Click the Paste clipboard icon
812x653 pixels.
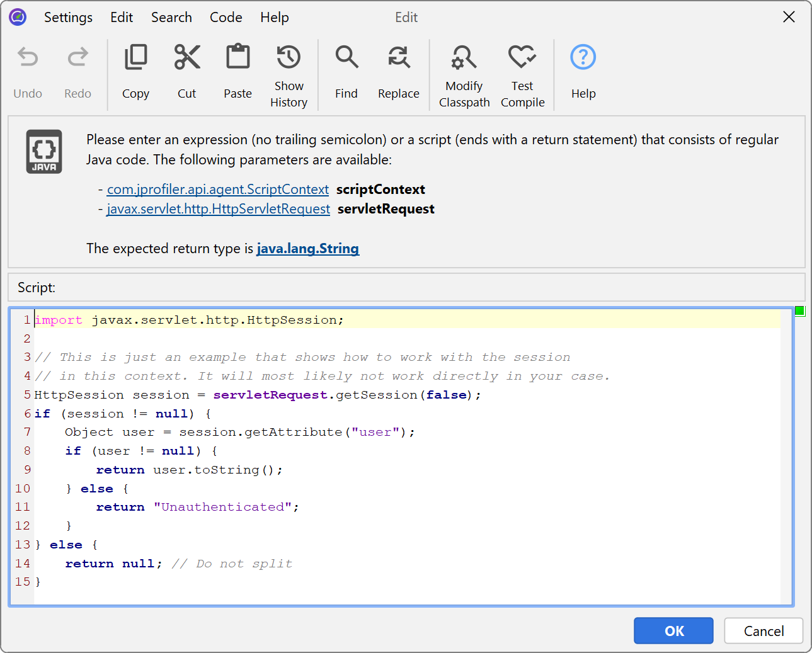tap(237, 58)
